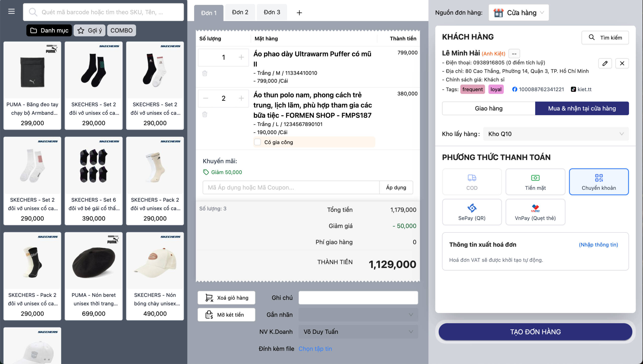Click the Chọn tập tin link
Screen dimensions: 643x364
[x=315, y=349]
